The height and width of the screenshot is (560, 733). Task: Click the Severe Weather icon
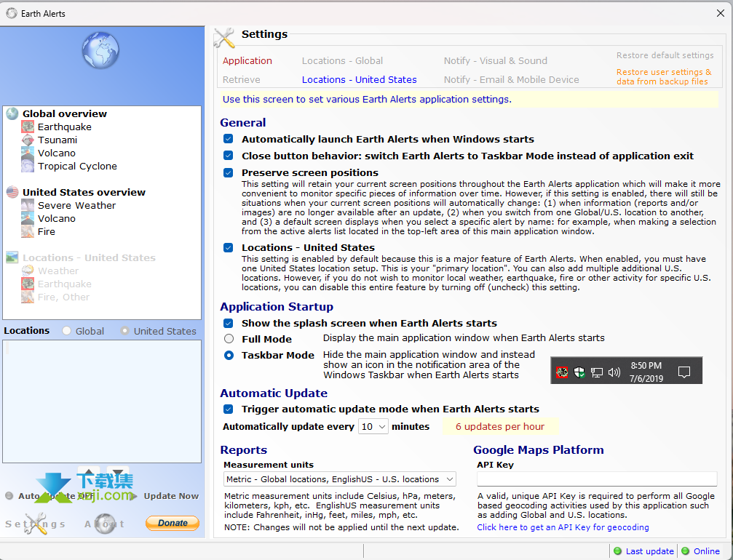pyautogui.click(x=28, y=205)
